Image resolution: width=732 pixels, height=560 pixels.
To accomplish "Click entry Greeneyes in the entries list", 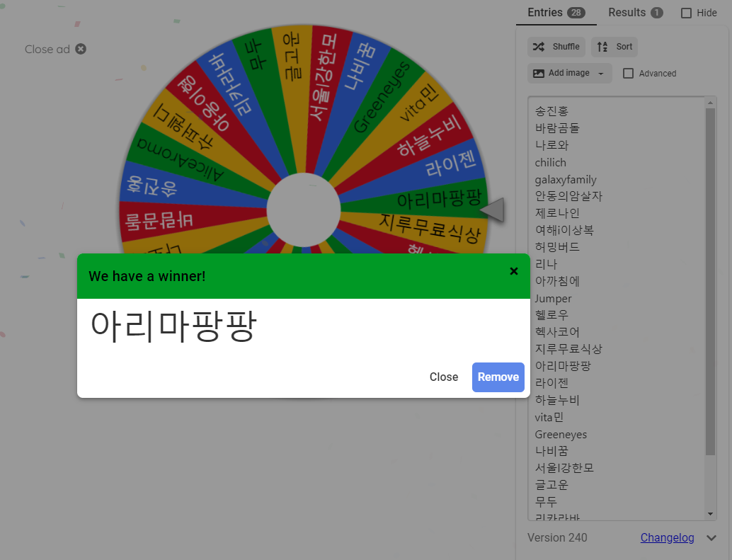I will pos(561,435).
